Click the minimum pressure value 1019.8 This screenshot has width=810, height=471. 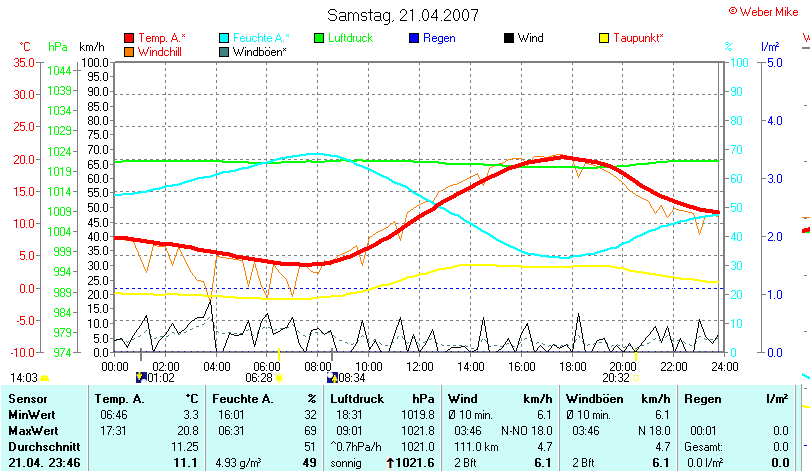coord(417,415)
